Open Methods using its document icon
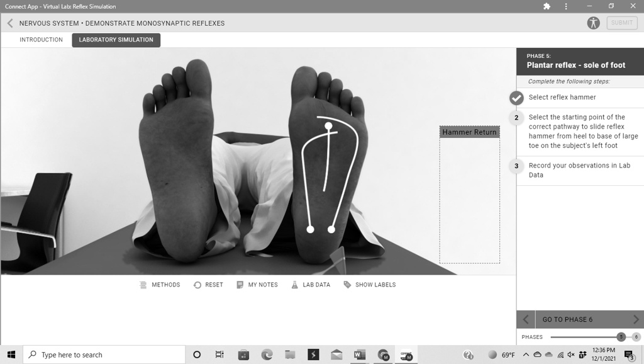The width and height of the screenshot is (644, 364). point(143,285)
